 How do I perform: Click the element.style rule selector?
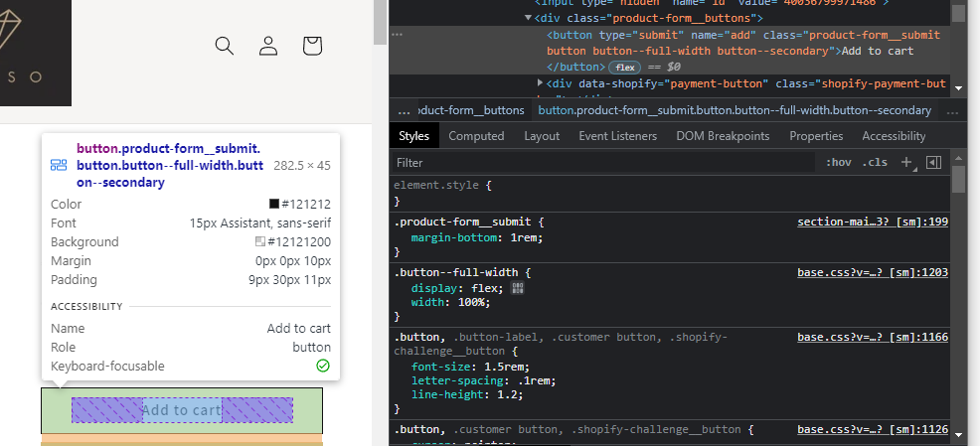435,186
